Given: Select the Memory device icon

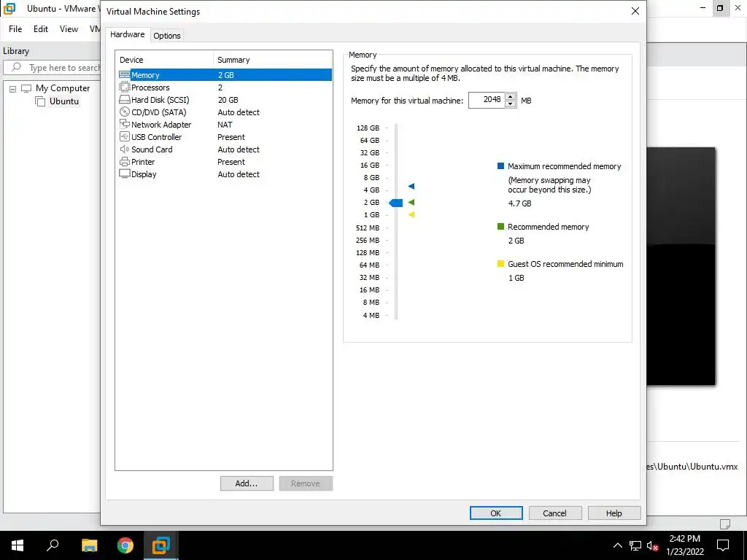Looking at the screenshot, I should point(124,75).
